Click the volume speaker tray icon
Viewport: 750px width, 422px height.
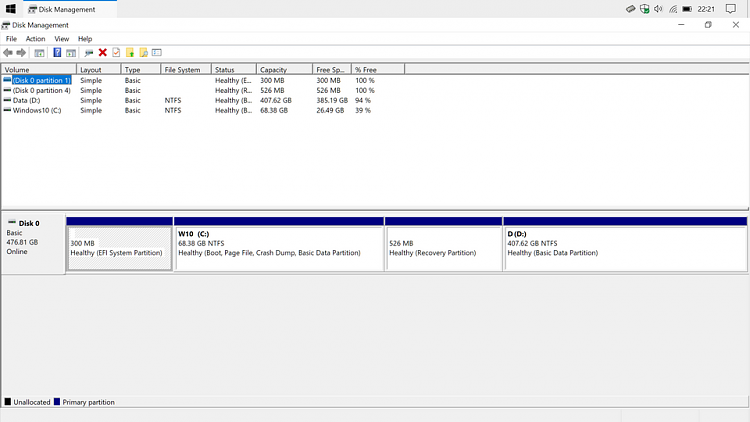(660, 9)
